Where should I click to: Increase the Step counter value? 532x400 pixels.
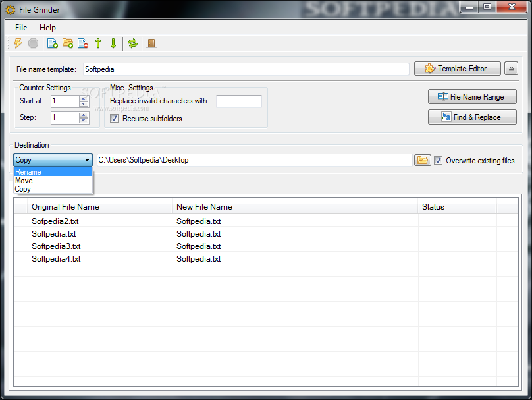[84, 115]
